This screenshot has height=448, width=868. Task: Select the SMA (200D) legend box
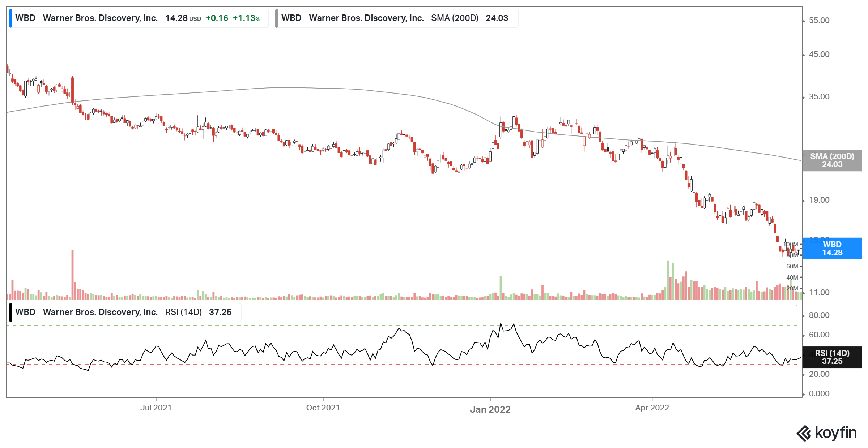397,18
